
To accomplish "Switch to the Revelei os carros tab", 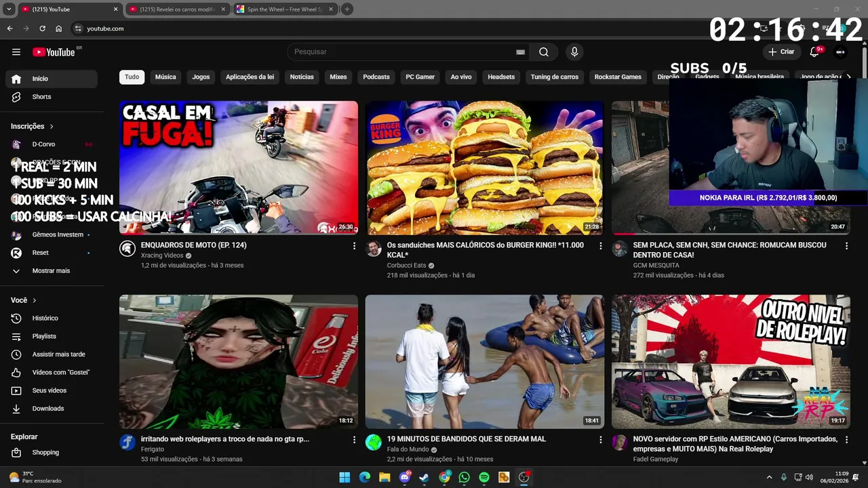I will click(178, 9).
